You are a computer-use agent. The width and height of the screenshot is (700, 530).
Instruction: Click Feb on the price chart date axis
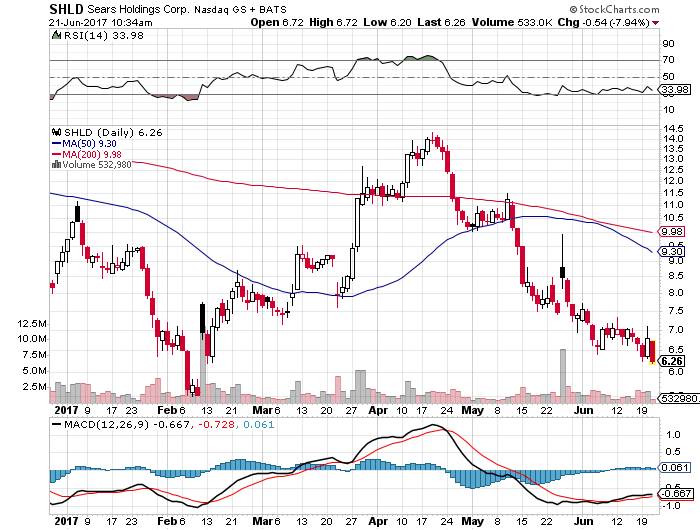click(167, 410)
